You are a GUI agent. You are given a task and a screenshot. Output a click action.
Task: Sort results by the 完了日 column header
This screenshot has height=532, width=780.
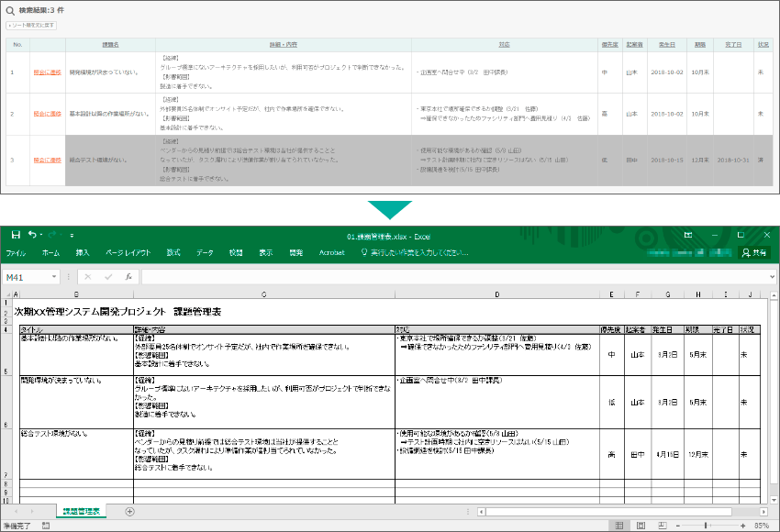[733, 45]
